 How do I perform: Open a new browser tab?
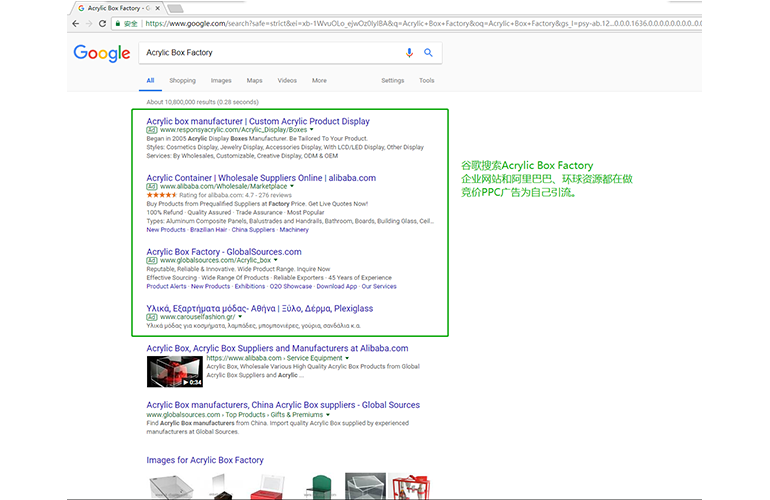(175, 8)
